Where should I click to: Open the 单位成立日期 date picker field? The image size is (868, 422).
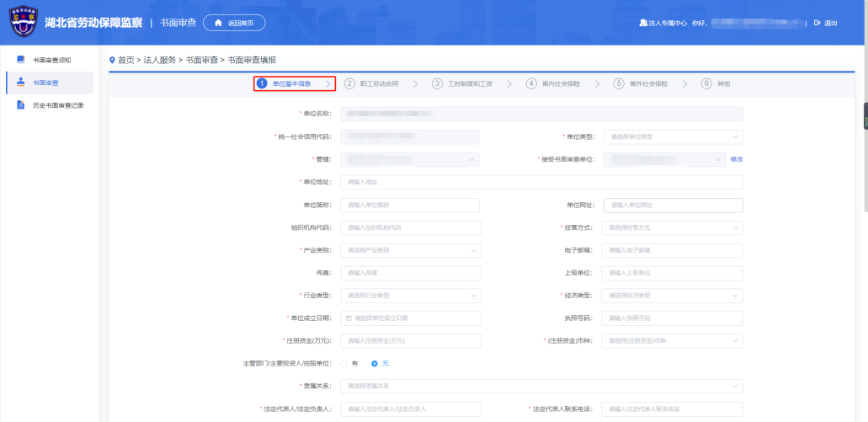411,318
